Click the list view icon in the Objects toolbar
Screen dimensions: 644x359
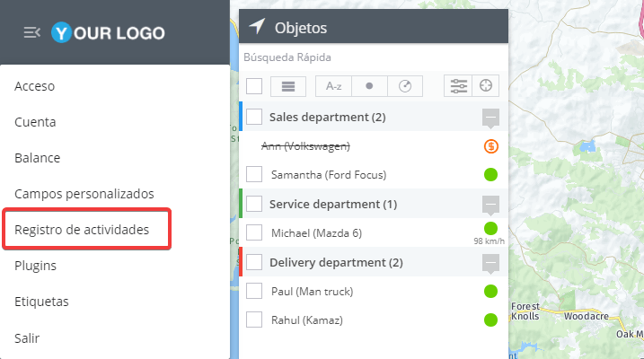tap(288, 86)
